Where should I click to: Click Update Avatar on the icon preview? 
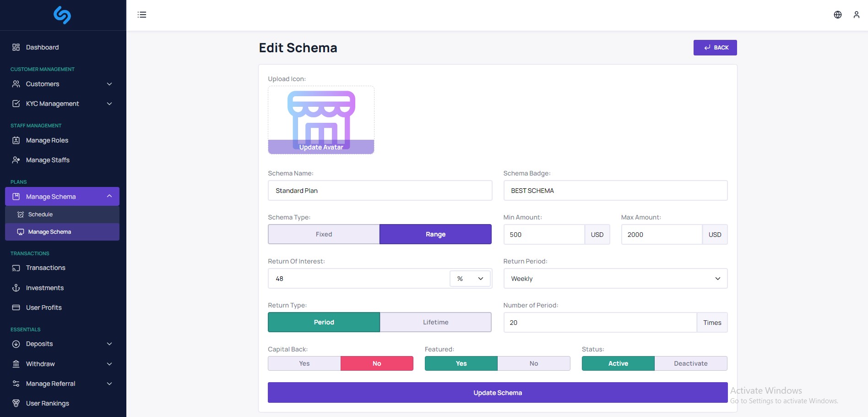321,147
